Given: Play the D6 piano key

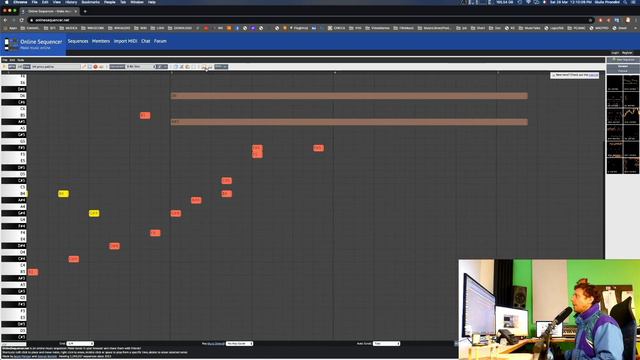Looking at the screenshot, I should (x=13, y=96).
